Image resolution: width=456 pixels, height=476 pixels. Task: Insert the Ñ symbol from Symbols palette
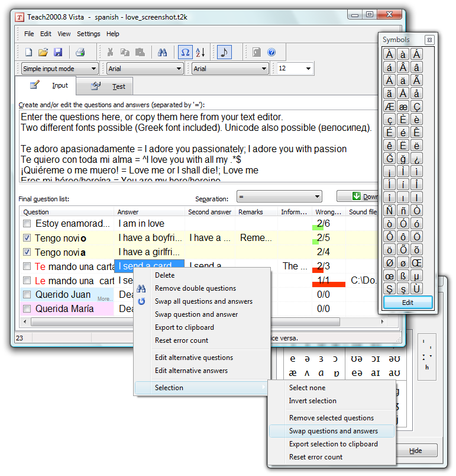point(389,210)
